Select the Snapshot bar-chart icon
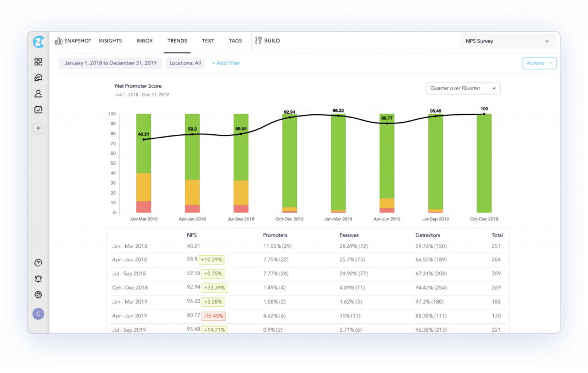The width and height of the screenshot is (588, 373). click(59, 40)
